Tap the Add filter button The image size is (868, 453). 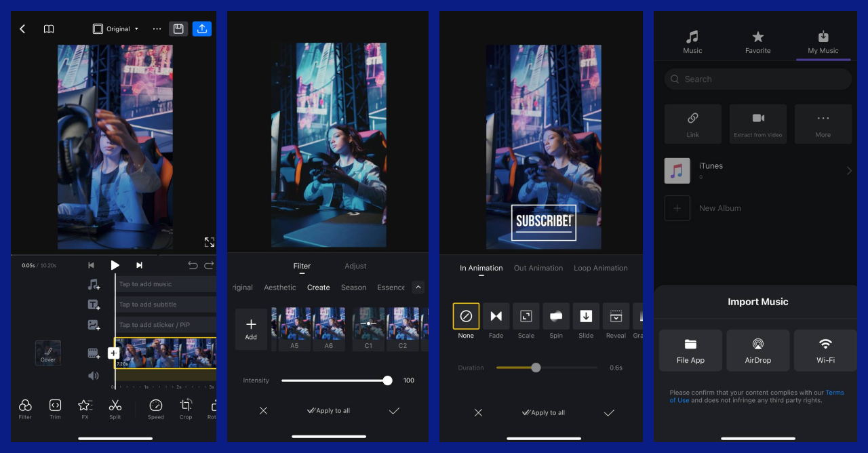[x=251, y=329]
